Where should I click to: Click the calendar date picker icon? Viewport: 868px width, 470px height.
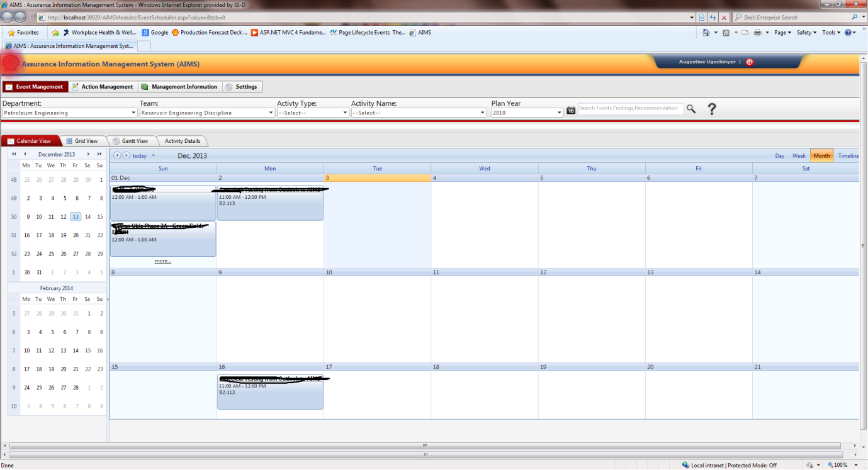pyautogui.click(x=570, y=110)
